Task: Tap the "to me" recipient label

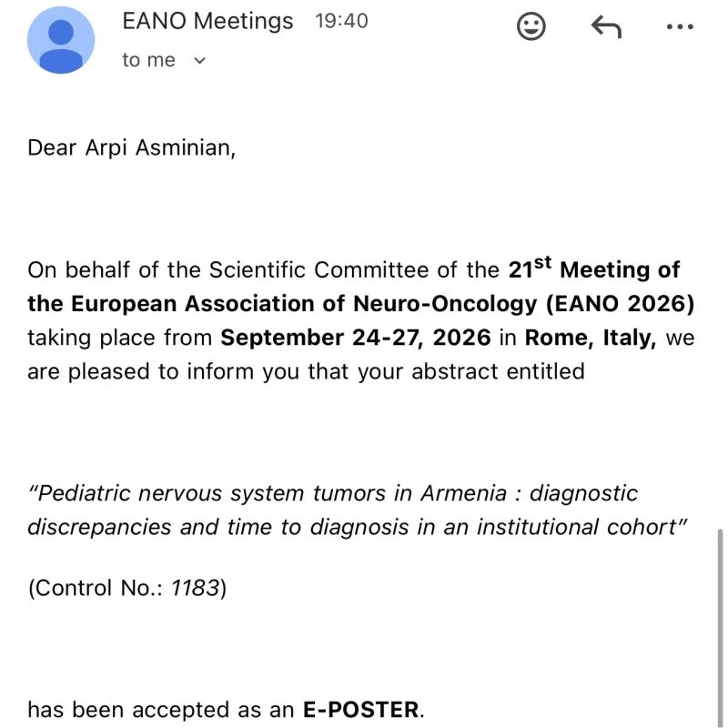Action: pos(148,60)
